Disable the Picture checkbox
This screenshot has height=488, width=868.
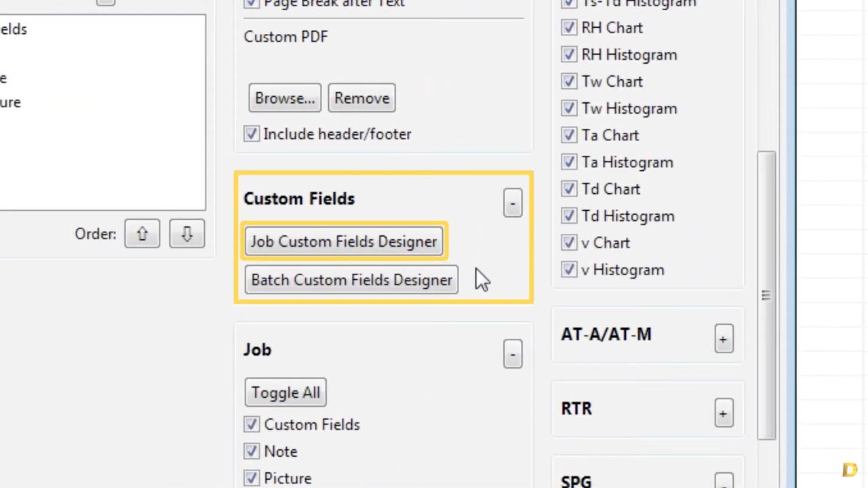[x=251, y=478]
